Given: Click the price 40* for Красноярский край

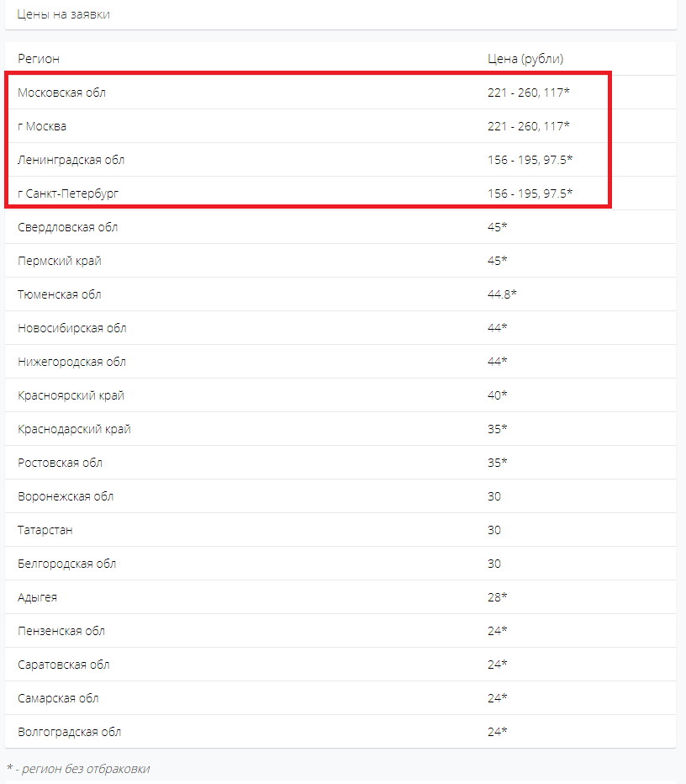Looking at the screenshot, I should 498,395.
